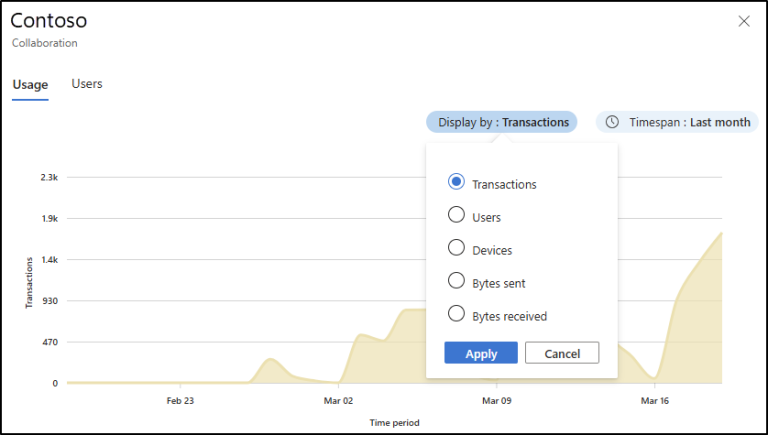
Task: Cancel the display by popup
Action: [x=562, y=353]
